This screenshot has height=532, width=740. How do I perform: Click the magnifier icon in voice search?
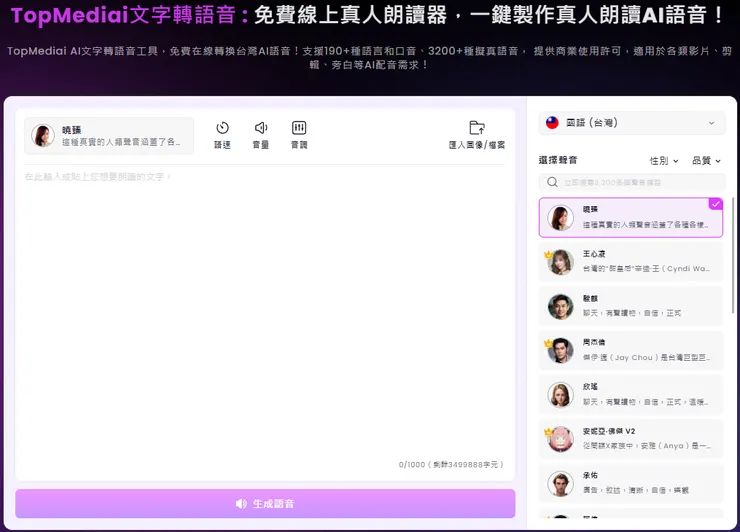point(552,182)
